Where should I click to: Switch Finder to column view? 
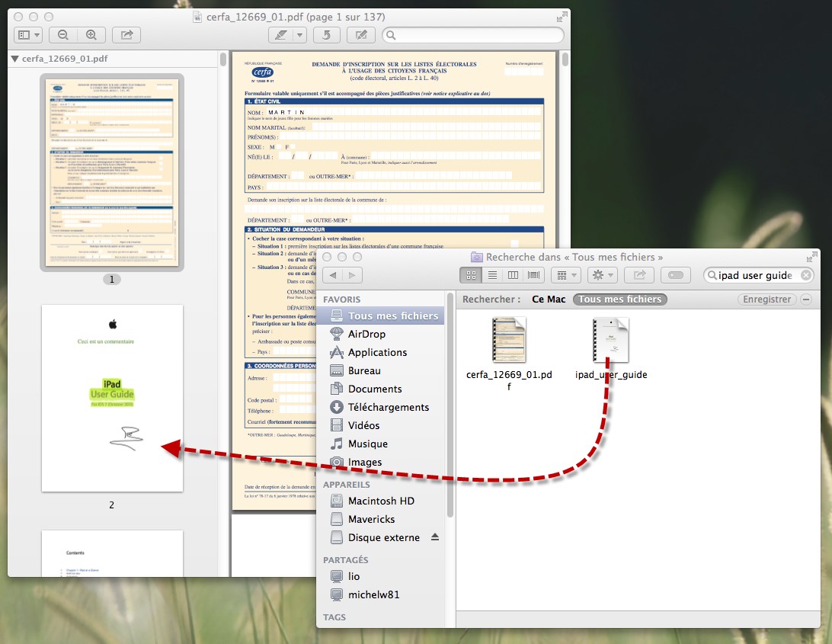click(x=512, y=275)
